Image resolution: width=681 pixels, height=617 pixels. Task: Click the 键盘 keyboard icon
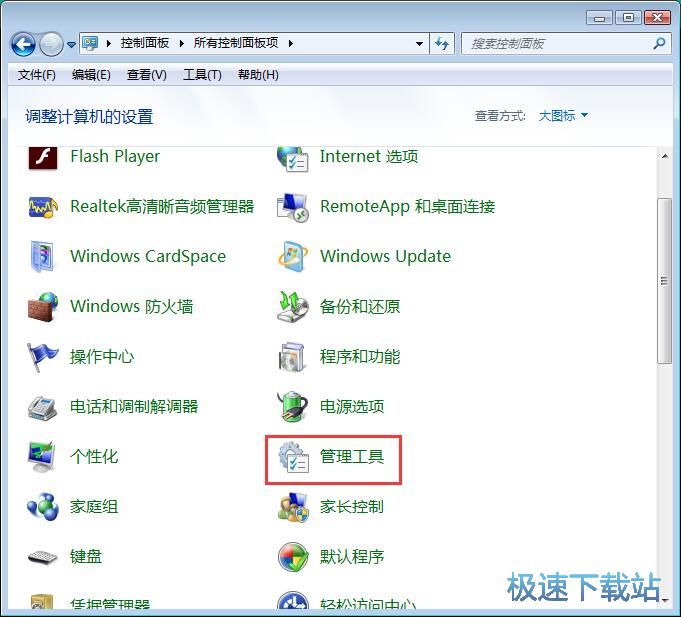click(x=43, y=557)
